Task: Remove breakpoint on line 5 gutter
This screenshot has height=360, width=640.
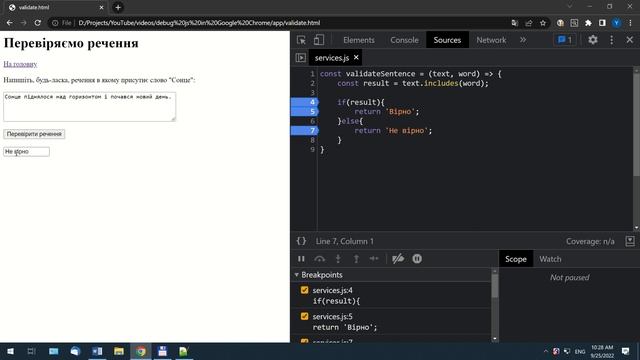Action: point(304,111)
